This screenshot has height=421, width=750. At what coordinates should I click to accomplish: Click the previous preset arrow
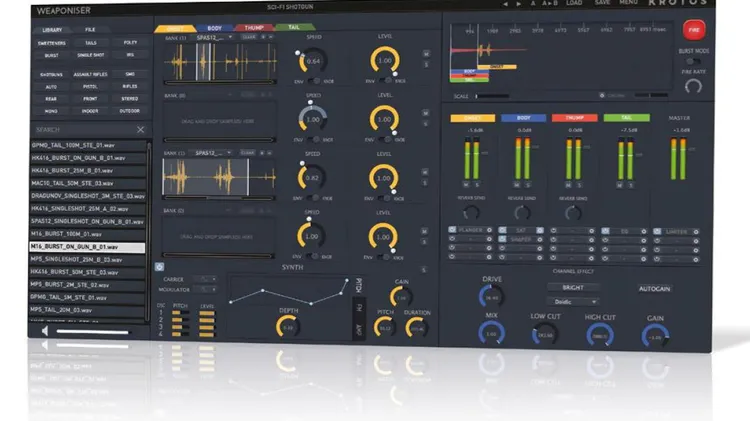pyautogui.click(x=505, y=4)
